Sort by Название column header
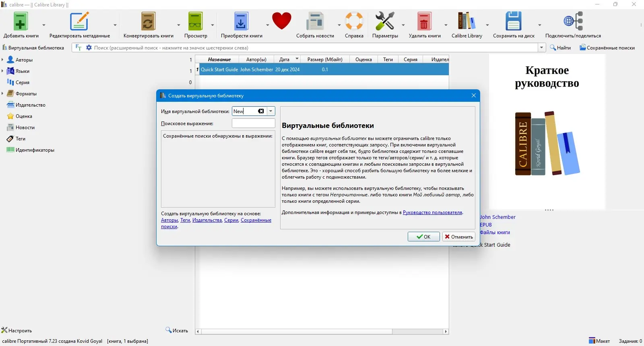This screenshot has height=346, width=644. [x=219, y=59]
